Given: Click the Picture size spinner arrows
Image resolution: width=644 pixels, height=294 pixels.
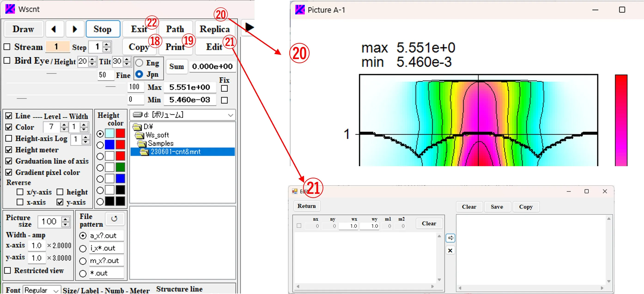Looking at the screenshot, I should click(66, 222).
